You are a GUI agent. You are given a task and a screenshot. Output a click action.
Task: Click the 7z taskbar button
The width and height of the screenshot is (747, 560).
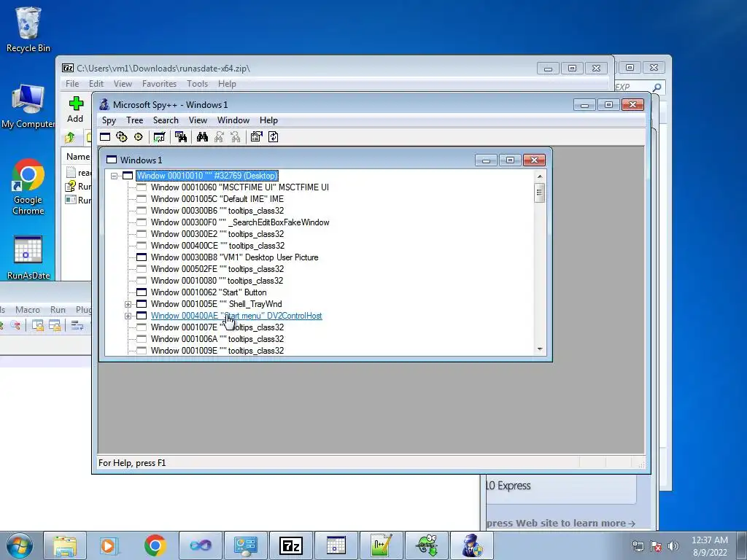click(291, 545)
